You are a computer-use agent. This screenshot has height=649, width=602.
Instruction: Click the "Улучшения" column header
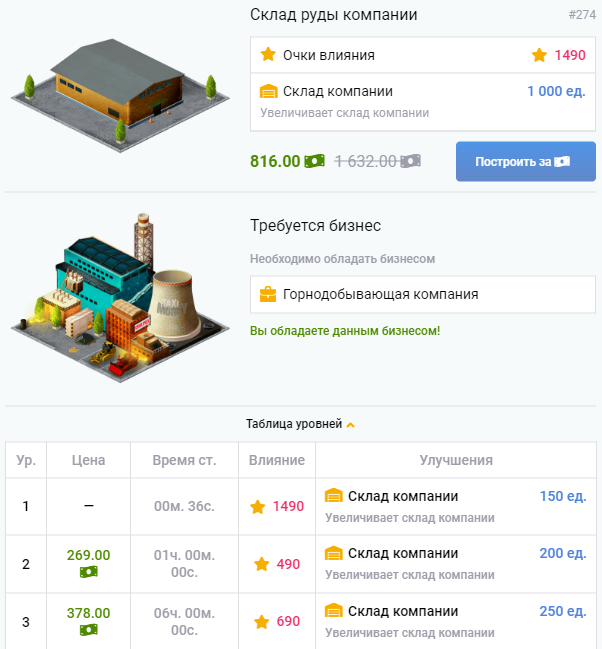(456, 461)
